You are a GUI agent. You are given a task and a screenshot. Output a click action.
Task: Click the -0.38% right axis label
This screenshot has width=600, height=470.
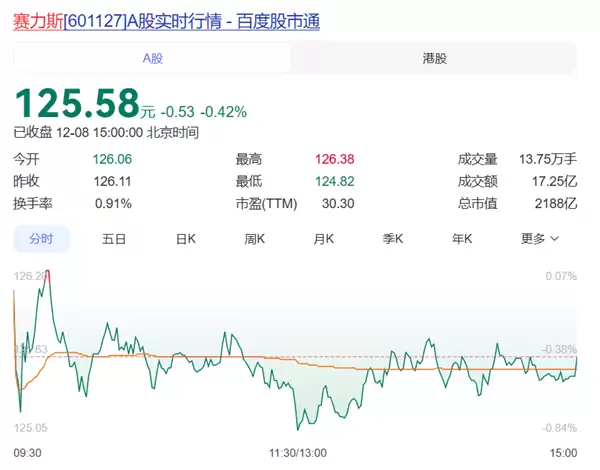(559, 349)
